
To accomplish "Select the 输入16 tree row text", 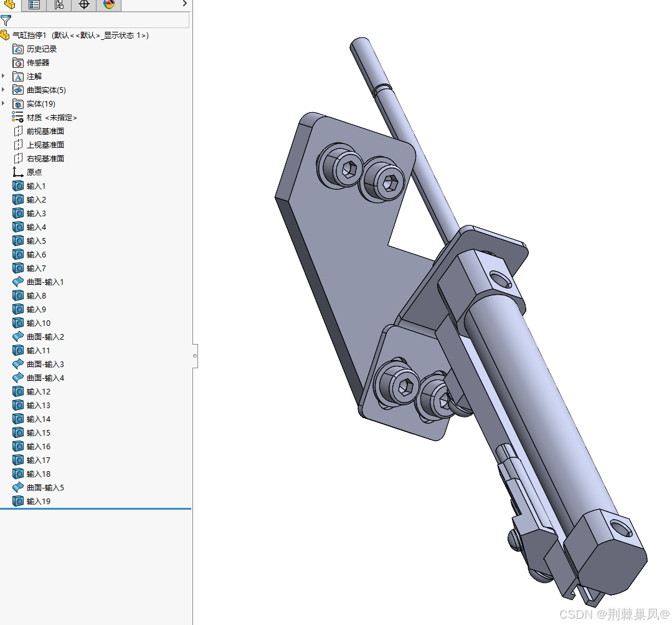I will 39,447.
